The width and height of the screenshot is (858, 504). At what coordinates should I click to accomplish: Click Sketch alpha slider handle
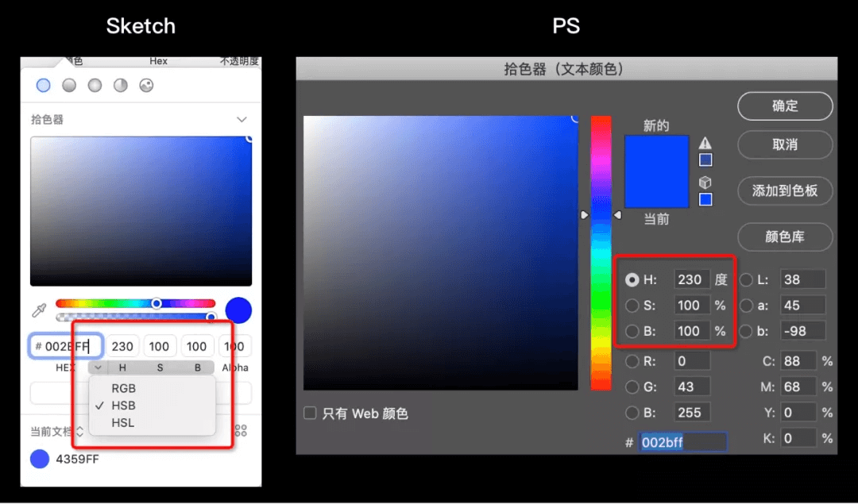click(211, 317)
